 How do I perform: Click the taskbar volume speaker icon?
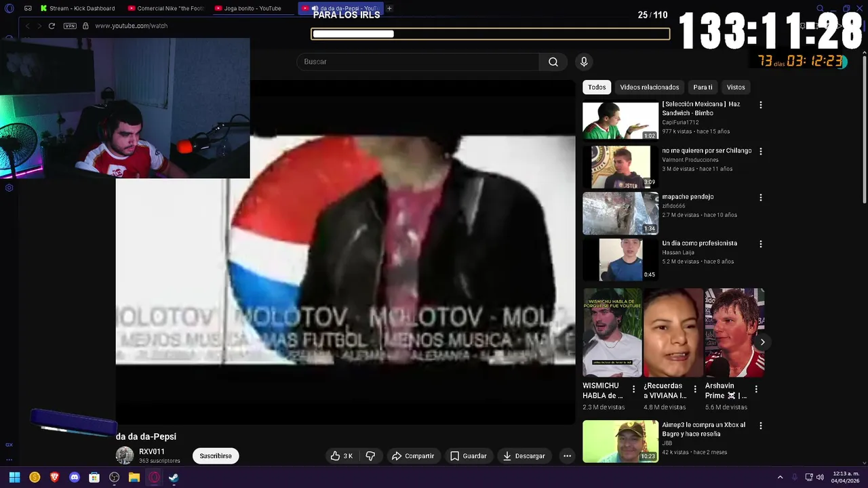pyautogui.click(x=820, y=477)
